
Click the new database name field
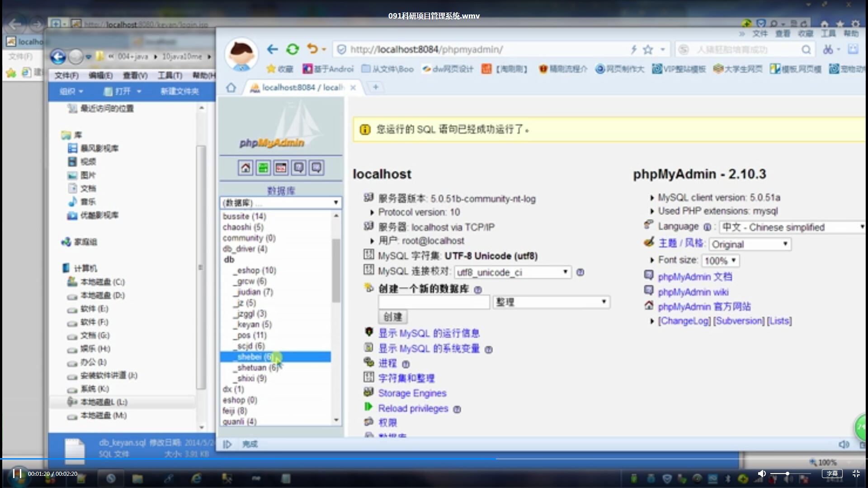click(434, 302)
